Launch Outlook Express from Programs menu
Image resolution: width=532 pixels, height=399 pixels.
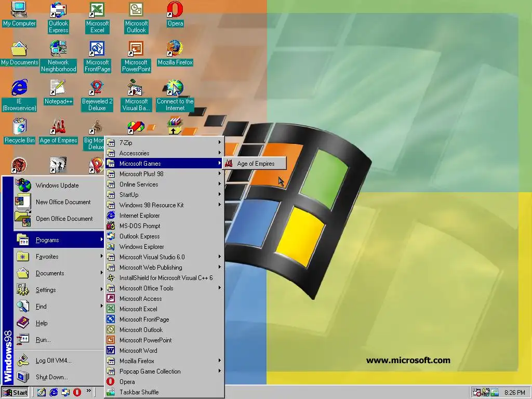click(165, 236)
